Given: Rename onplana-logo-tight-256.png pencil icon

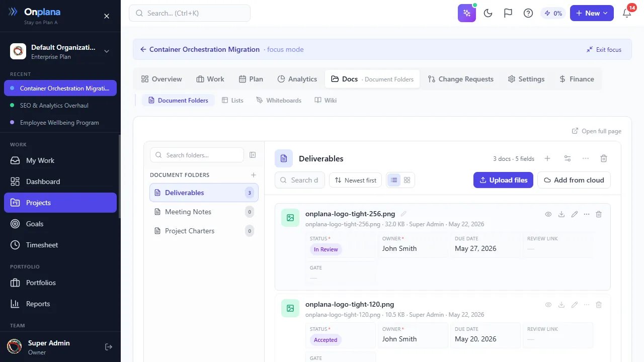Looking at the screenshot, I should tap(404, 214).
